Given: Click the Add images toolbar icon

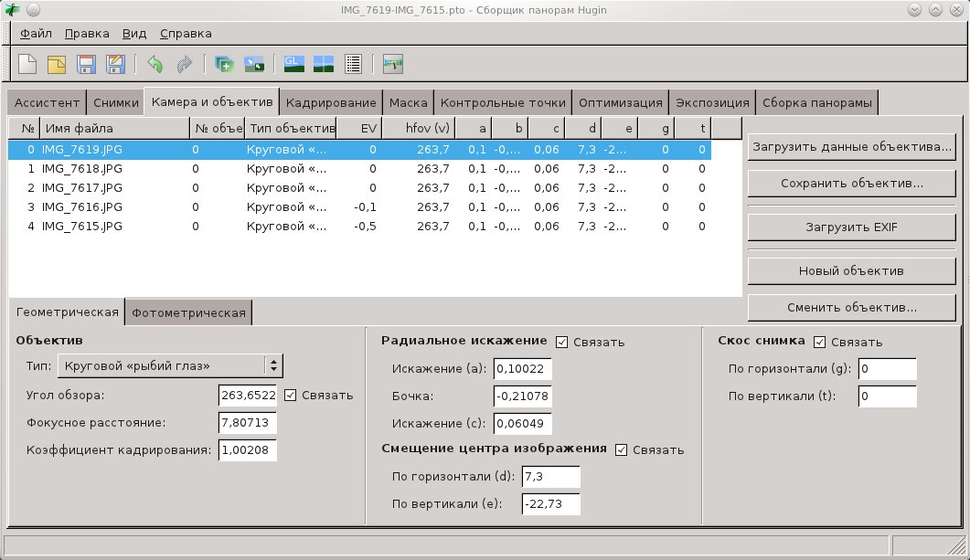Looking at the screenshot, I should (x=224, y=64).
